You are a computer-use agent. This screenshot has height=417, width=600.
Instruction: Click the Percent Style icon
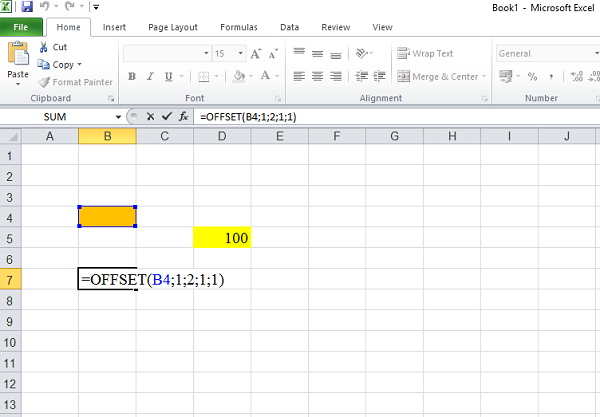[x=532, y=77]
